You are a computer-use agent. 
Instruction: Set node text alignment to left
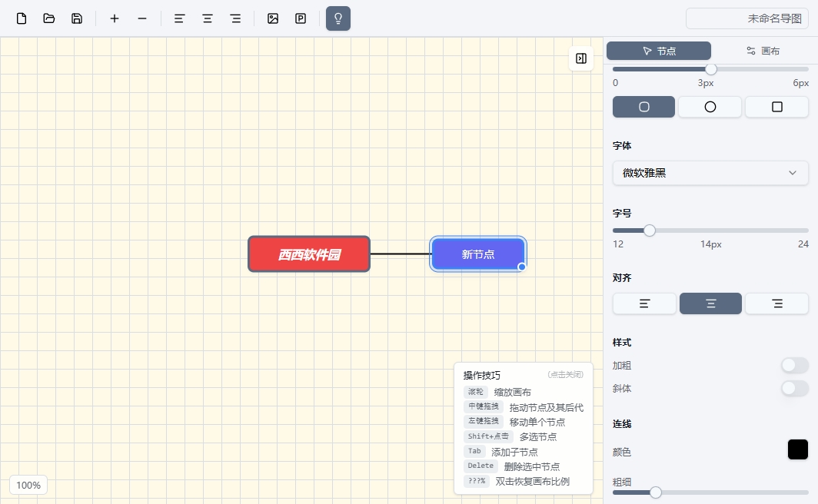[x=644, y=303]
